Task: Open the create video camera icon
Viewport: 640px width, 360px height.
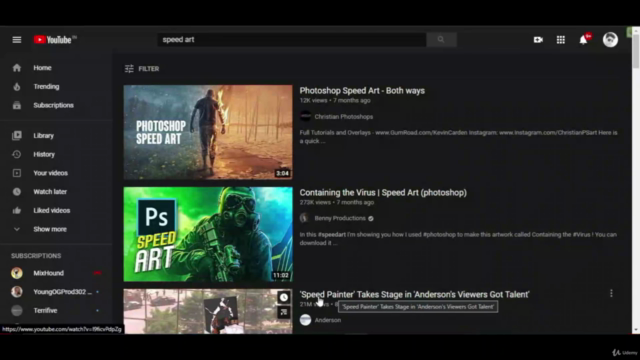Action: click(x=538, y=40)
